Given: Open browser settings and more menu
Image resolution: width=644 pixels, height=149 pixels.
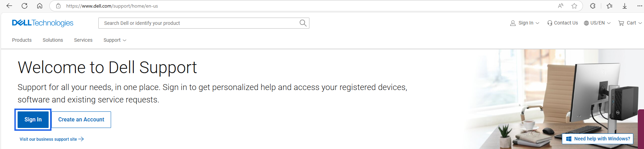Looking at the screenshot, I should (640, 6).
